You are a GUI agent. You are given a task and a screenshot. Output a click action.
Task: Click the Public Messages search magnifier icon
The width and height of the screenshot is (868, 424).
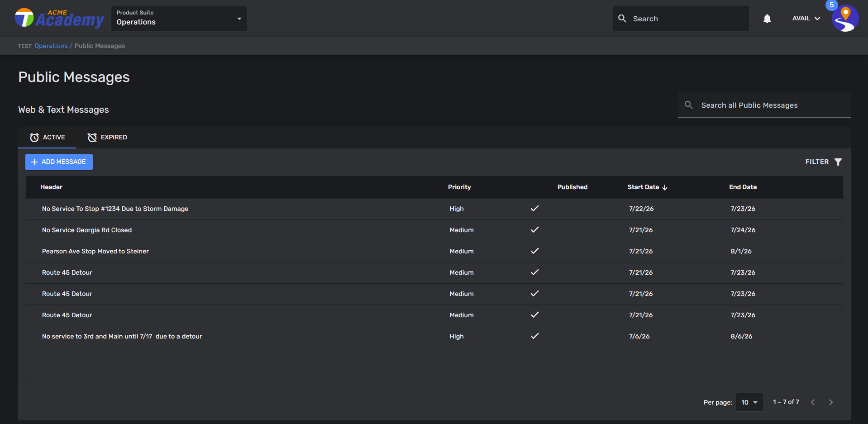coord(688,105)
